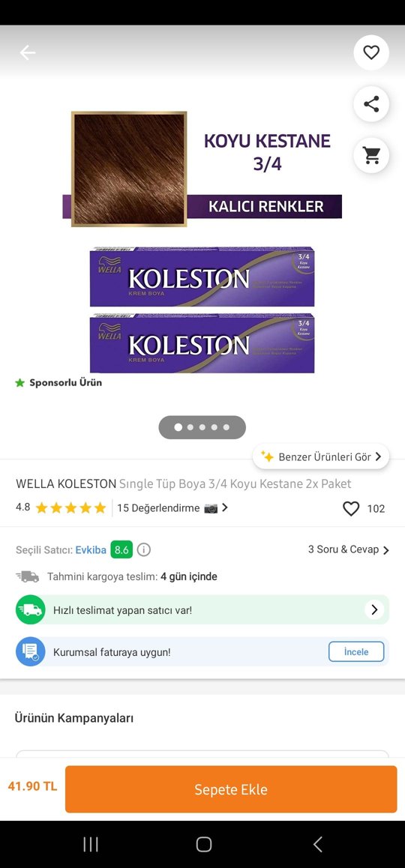Tap the Koyu Kestane hair color swatch
Screen dimensions: 405x868
pyautogui.click(x=129, y=169)
